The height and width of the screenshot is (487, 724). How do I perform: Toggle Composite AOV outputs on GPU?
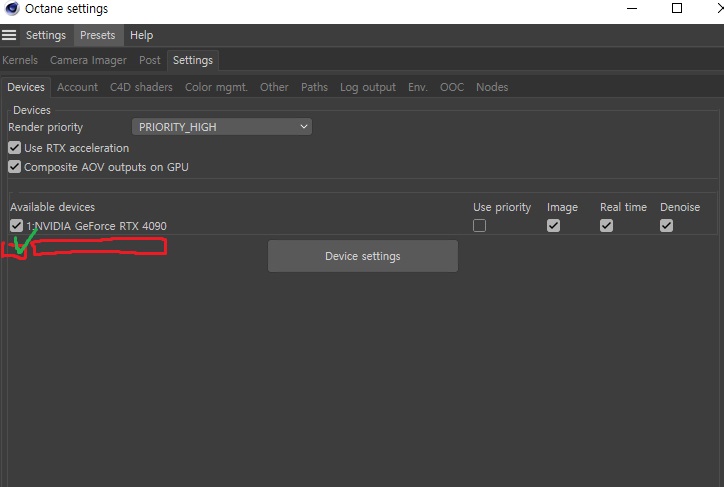coord(14,167)
